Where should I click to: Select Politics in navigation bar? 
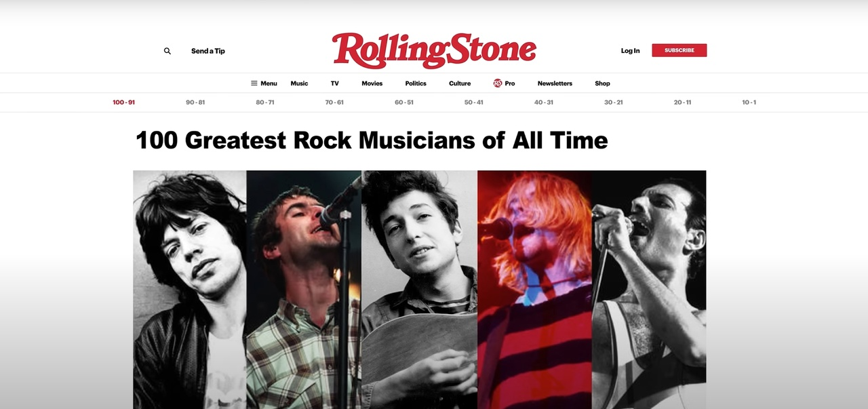point(416,83)
